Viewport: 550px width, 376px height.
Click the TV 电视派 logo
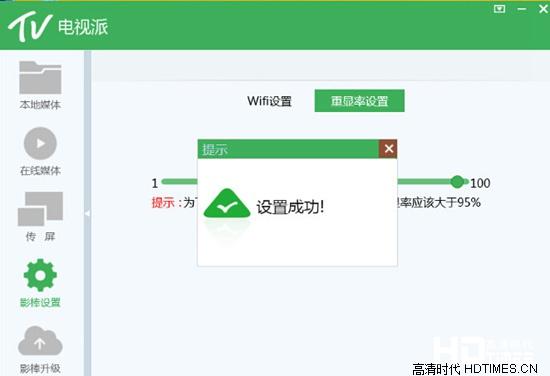pos(58,27)
